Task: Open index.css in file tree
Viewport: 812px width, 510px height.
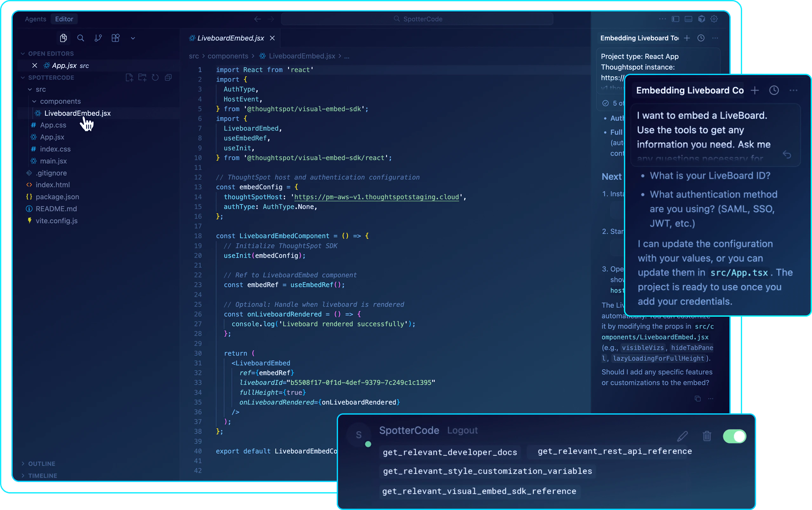Action: (x=55, y=149)
